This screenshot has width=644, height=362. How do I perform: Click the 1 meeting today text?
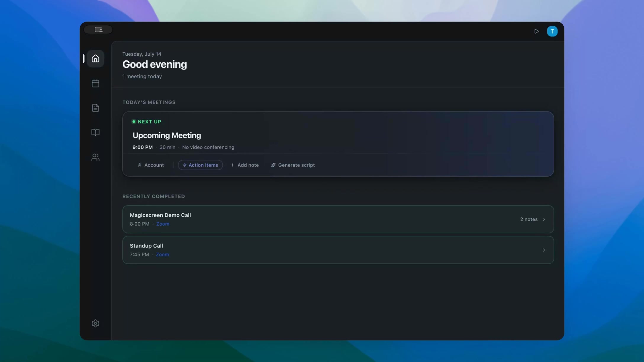tap(142, 76)
